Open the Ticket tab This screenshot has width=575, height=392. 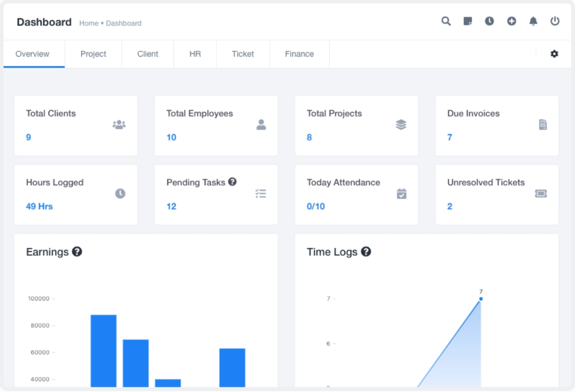(243, 54)
